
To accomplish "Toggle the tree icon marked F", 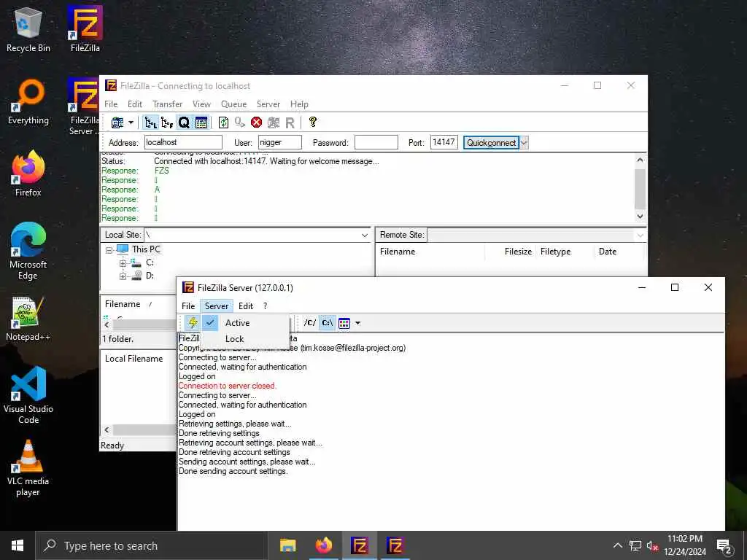I will 167,122.
